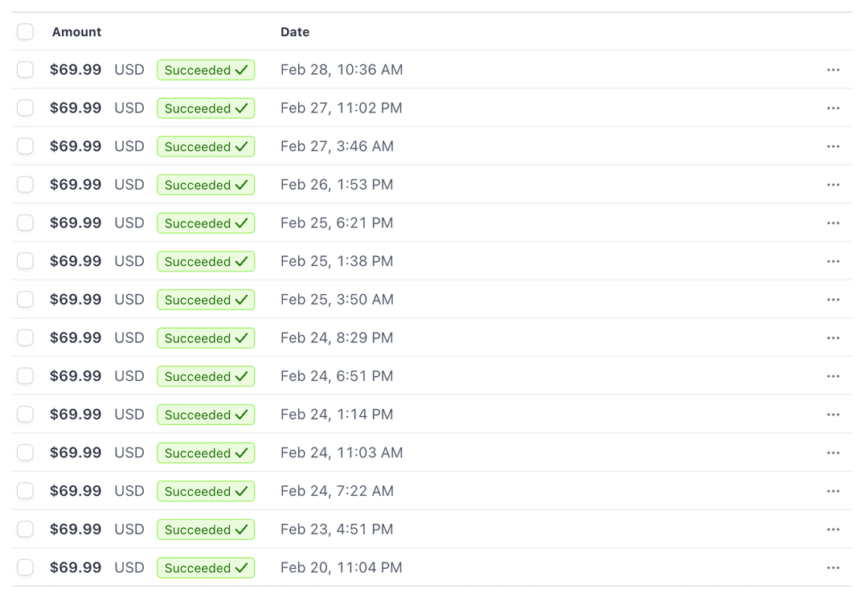Image resolution: width=868 pixels, height=593 pixels.
Task: Tick the checkbox for the Feb 20, 11:04 PM payment
Action: (x=25, y=567)
